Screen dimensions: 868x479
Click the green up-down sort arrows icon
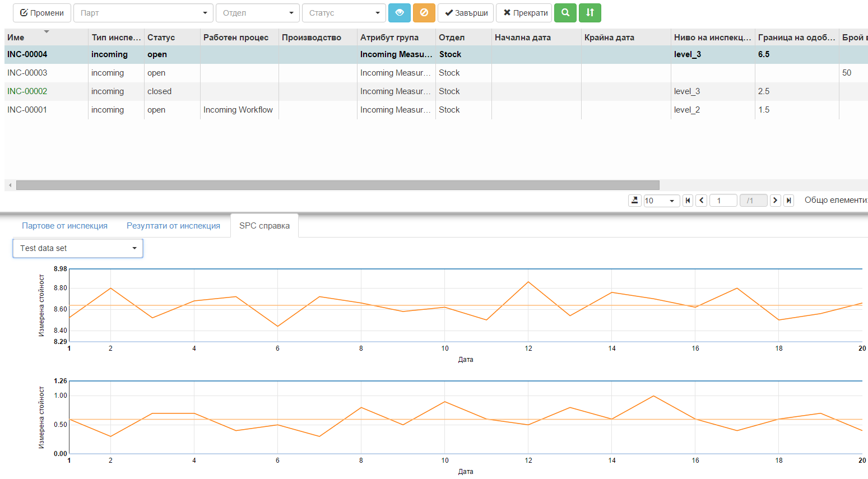point(590,12)
